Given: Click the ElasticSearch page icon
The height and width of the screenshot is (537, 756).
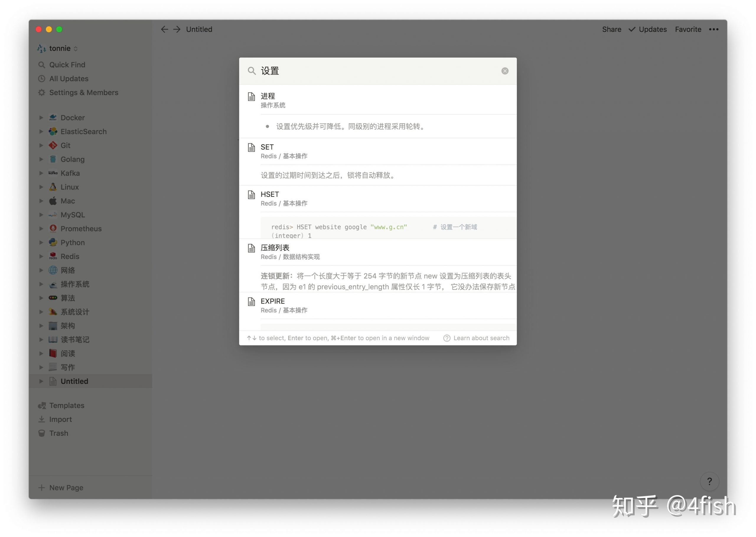Looking at the screenshot, I should (53, 132).
